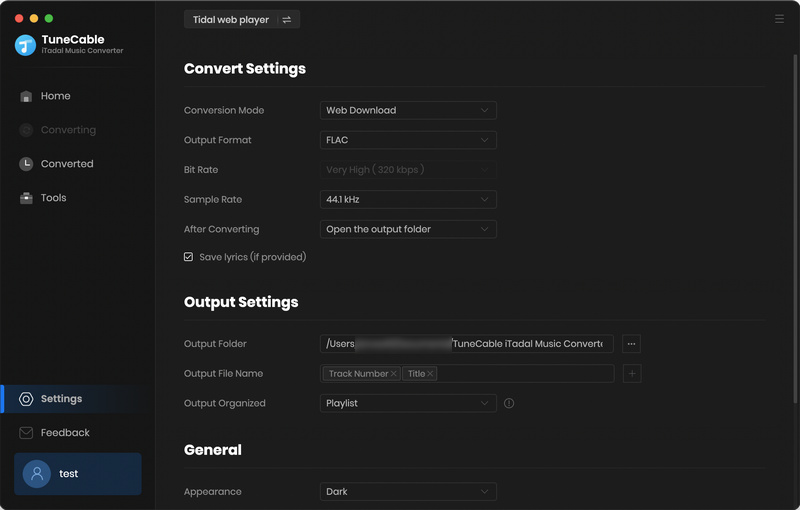
Task: Remove the Track Number filename tag
Action: pos(393,374)
